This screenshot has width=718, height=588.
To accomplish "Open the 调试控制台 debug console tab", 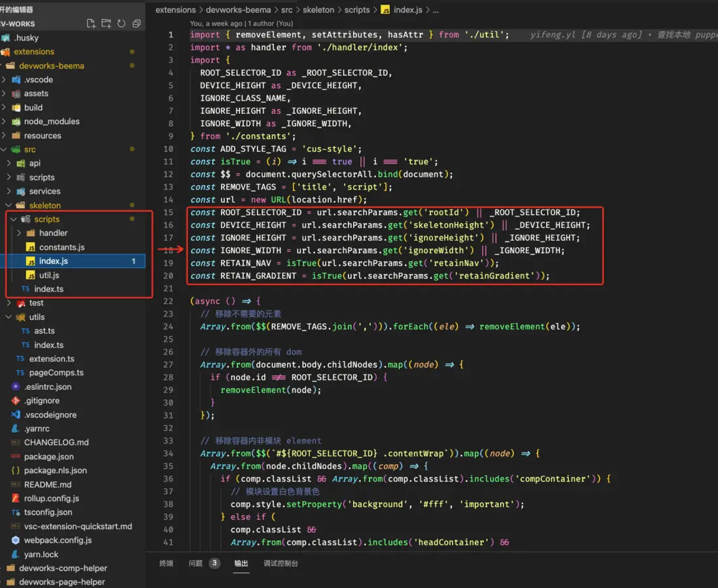I will click(x=281, y=564).
